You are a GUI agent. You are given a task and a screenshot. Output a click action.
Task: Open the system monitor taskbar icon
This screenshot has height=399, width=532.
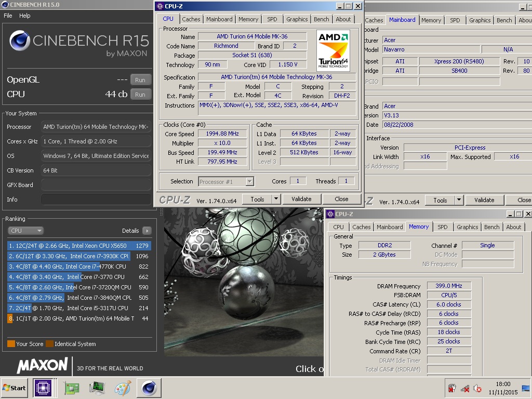97,388
